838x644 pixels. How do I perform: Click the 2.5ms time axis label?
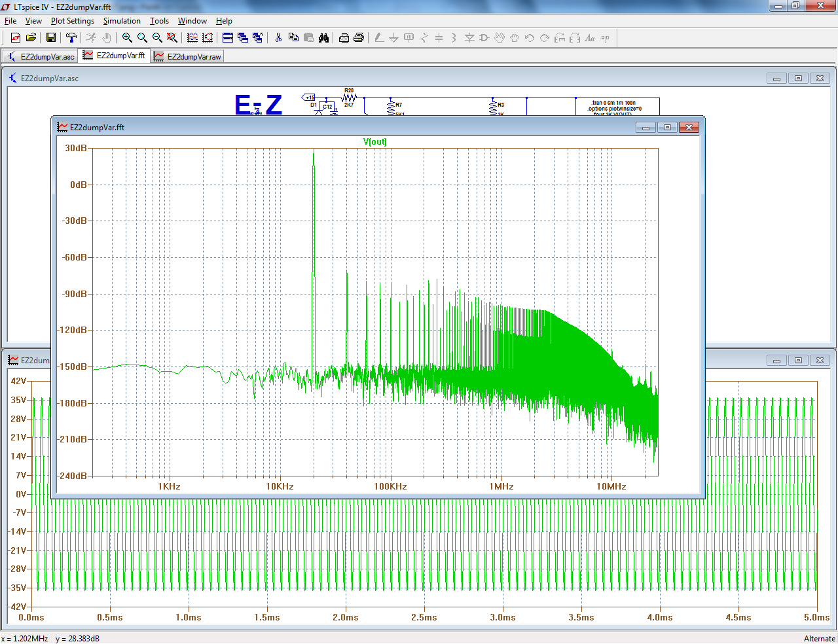[x=424, y=617]
